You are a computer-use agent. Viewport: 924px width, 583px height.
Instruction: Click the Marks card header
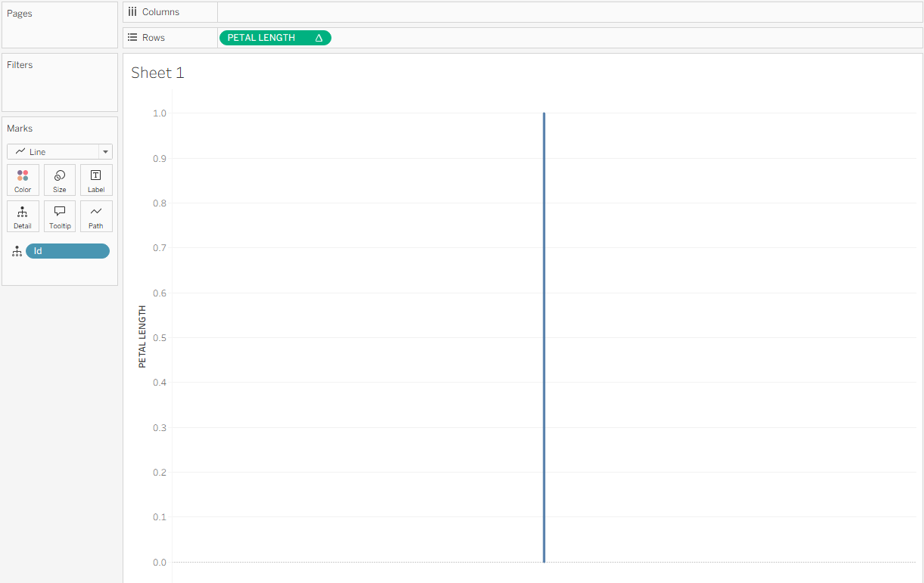[x=20, y=129]
